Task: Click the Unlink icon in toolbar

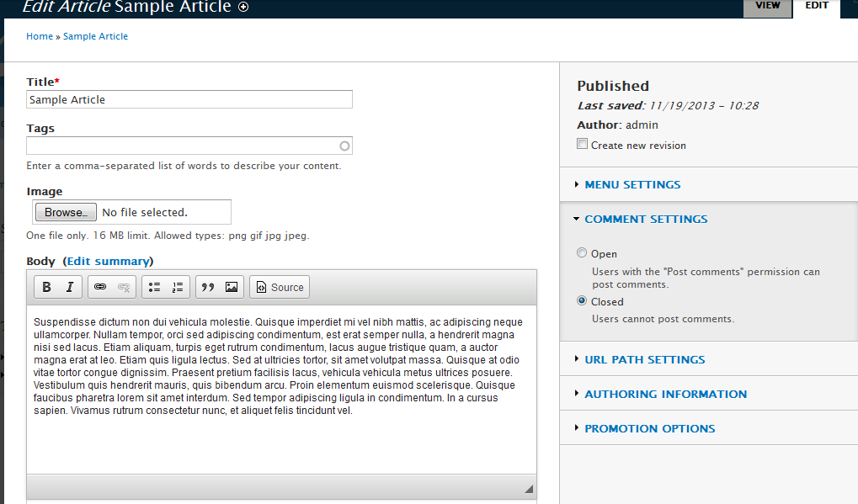Action: coord(124,287)
